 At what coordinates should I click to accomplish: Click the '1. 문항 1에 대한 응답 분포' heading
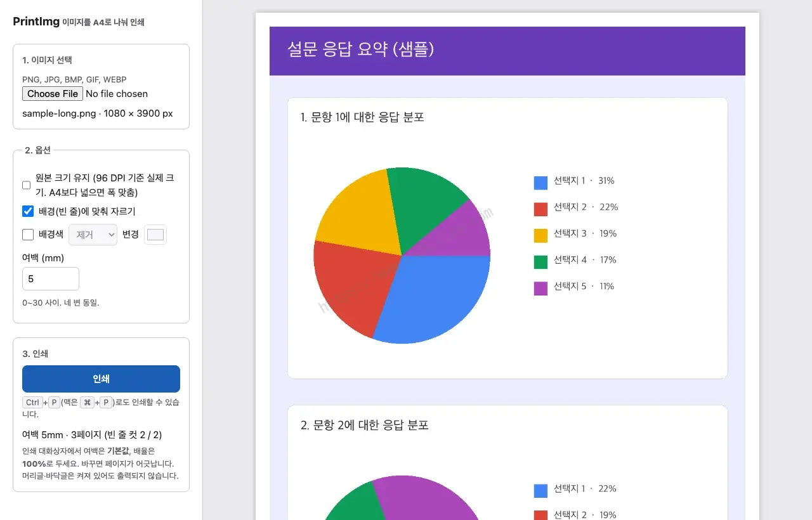[362, 117]
